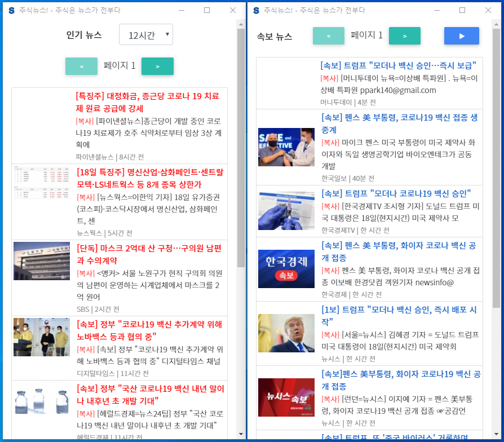
Task: Click the 뉴시스 속보 red thumbnail
Action: [286, 397]
